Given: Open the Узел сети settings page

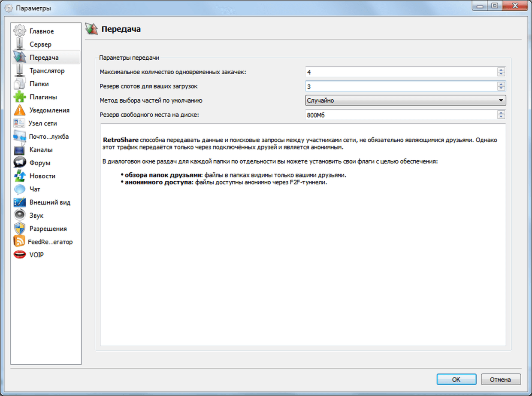Looking at the screenshot, I should pos(43,123).
